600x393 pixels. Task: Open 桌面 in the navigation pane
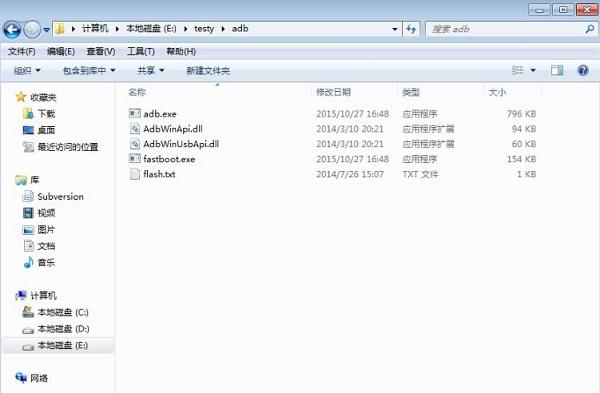coord(46,130)
